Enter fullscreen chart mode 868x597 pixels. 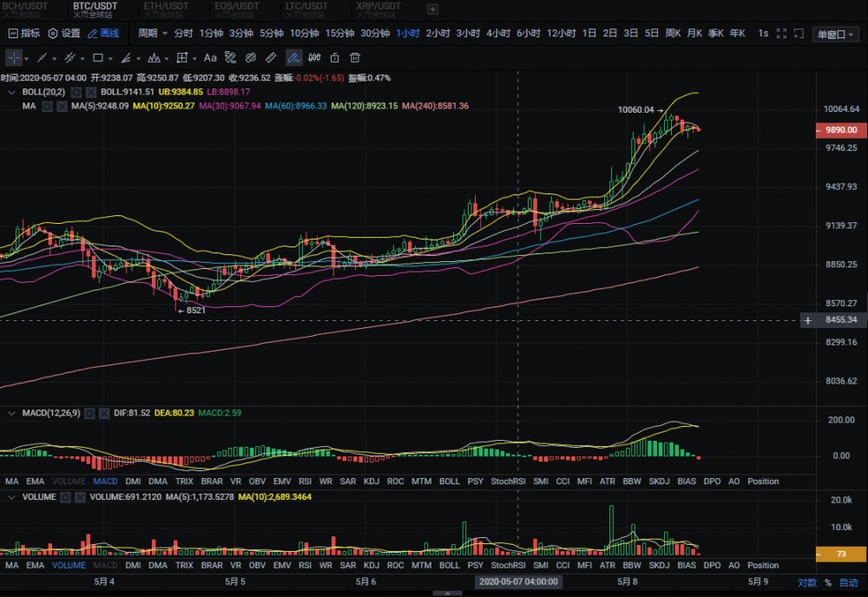[780, 34]
